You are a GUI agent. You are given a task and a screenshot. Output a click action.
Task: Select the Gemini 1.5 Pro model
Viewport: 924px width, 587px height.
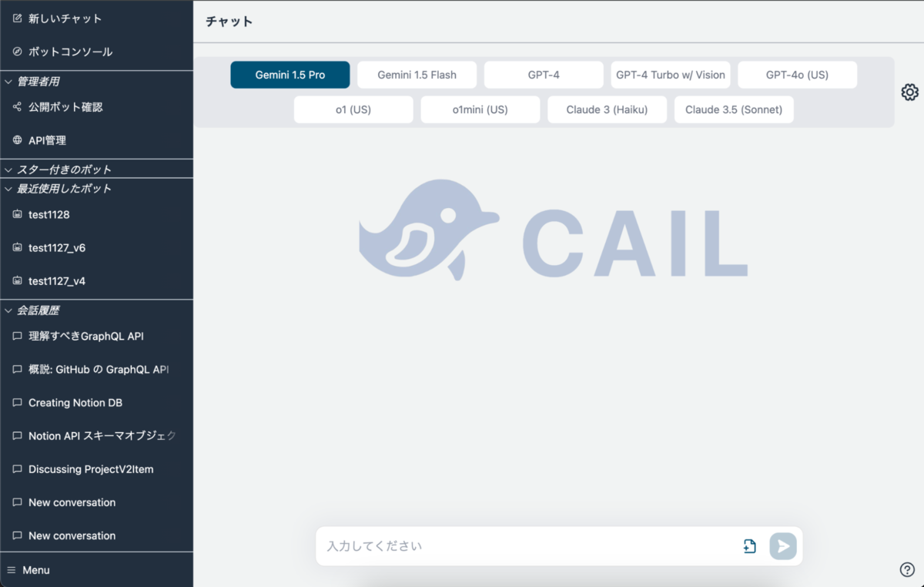coord(290,75)
